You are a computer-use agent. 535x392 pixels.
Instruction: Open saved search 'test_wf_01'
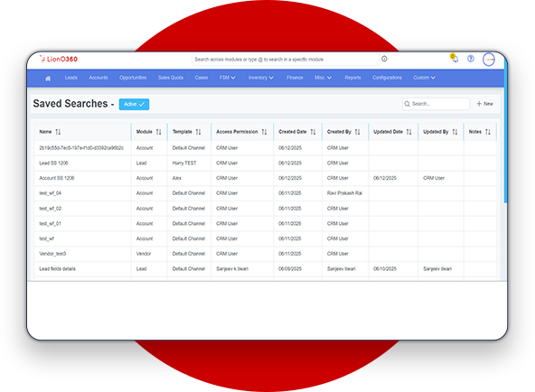pos(51,224)
